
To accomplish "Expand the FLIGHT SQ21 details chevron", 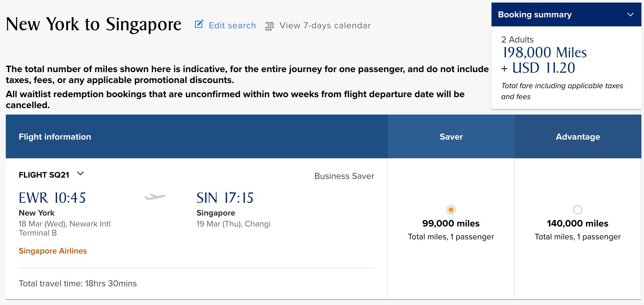I will pyautogui.click(x=80, y=174).
